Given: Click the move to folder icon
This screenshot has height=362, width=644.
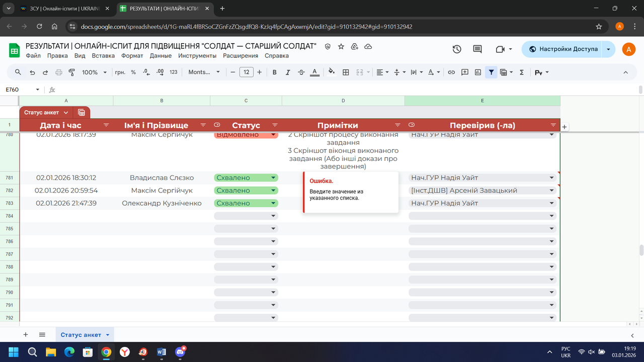Looking at the screenshot, I should coord(355,46).
